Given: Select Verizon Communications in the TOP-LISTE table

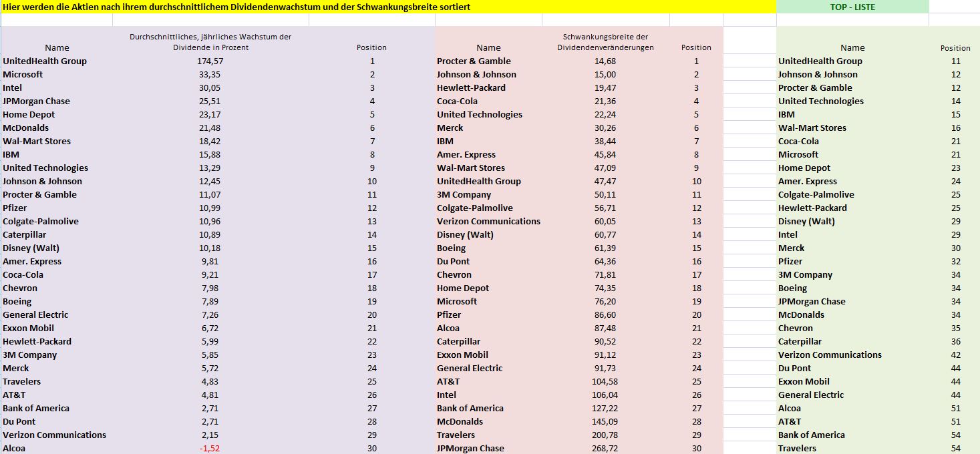Looking at the screenshot, I should 830,355.
